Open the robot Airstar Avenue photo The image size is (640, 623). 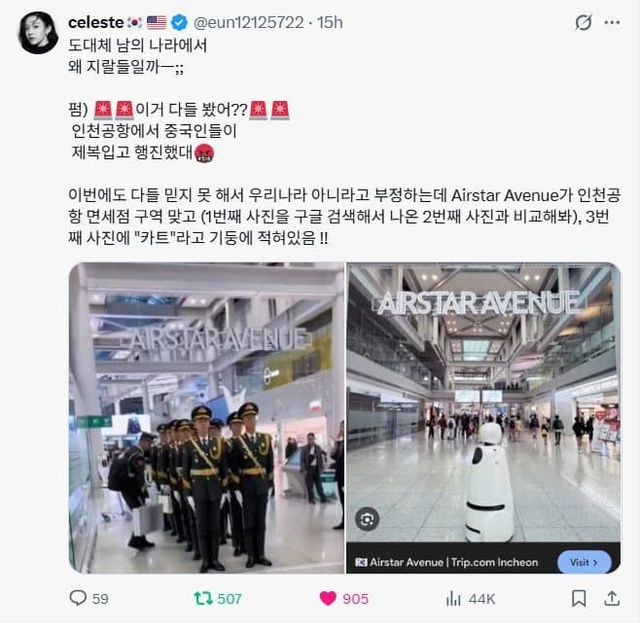point(484,402)
